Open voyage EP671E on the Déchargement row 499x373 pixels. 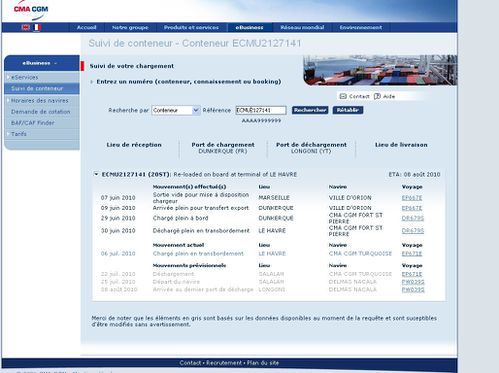[x=412, y=274]
